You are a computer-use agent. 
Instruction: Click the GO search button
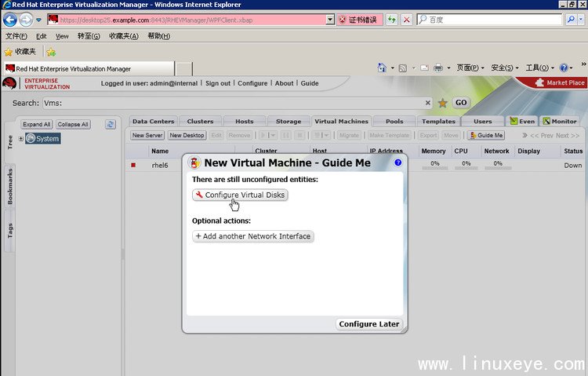461,103
